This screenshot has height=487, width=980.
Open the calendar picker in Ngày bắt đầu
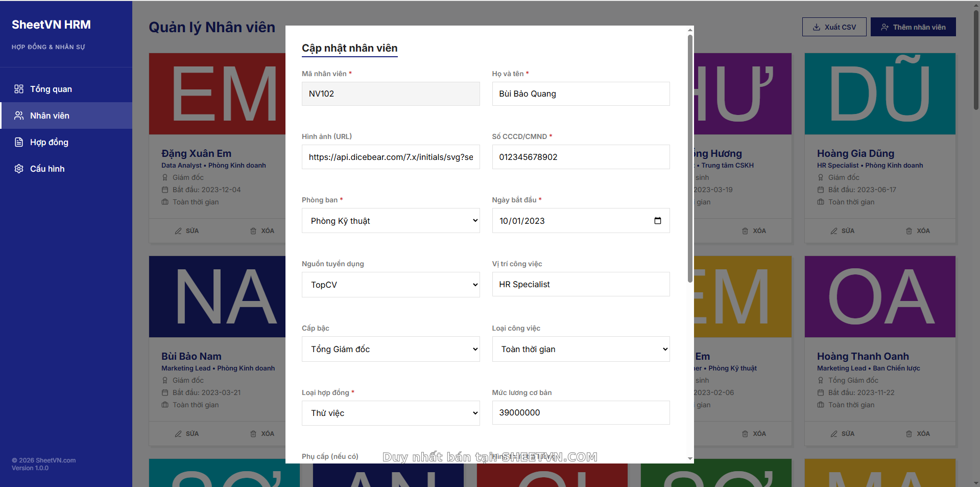[657, 221]
